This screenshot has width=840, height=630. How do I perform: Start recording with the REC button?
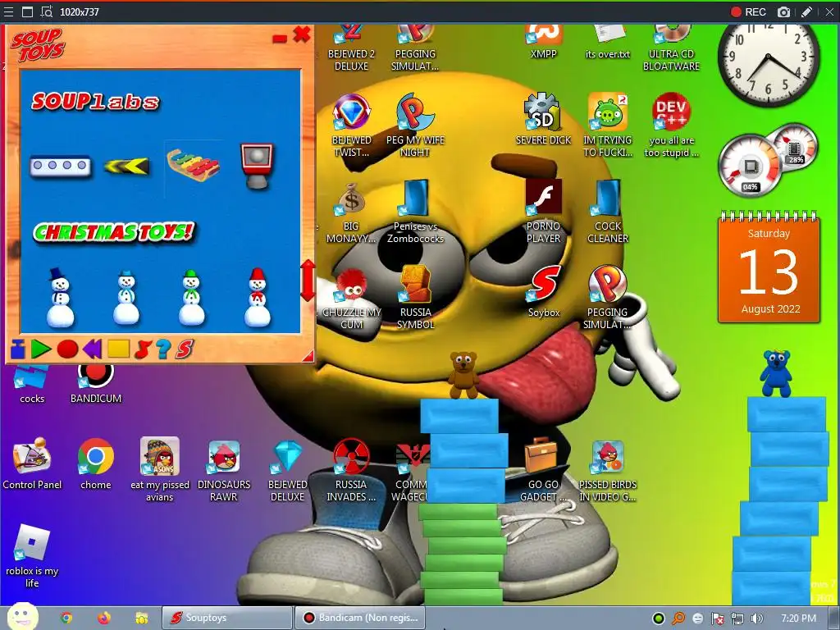point(748,11)
